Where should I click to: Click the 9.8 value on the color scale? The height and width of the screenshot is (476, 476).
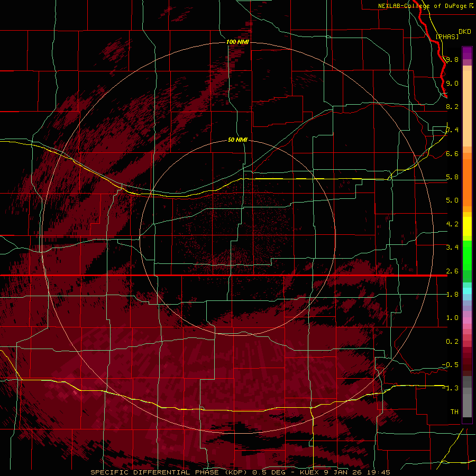pyautogui.click(x=452, y=59)
